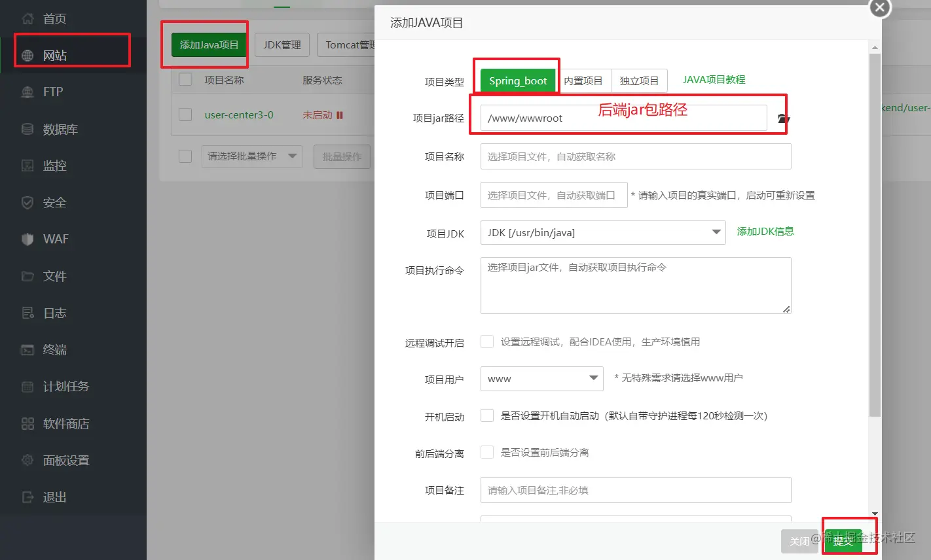
Task: Focus the 项目jar路径 input field
Action: (x=623, y=118)
